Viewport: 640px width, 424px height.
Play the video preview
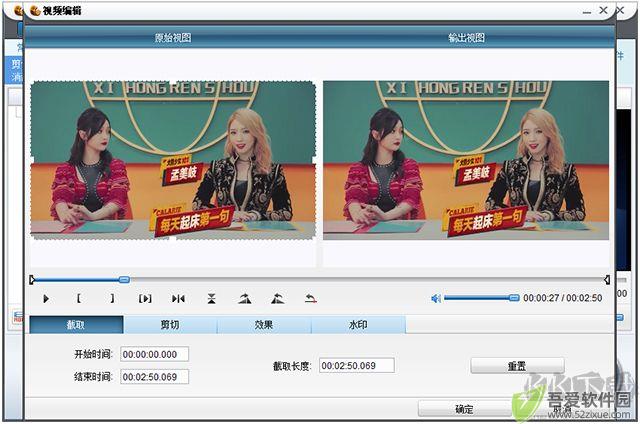coord(46,299)
